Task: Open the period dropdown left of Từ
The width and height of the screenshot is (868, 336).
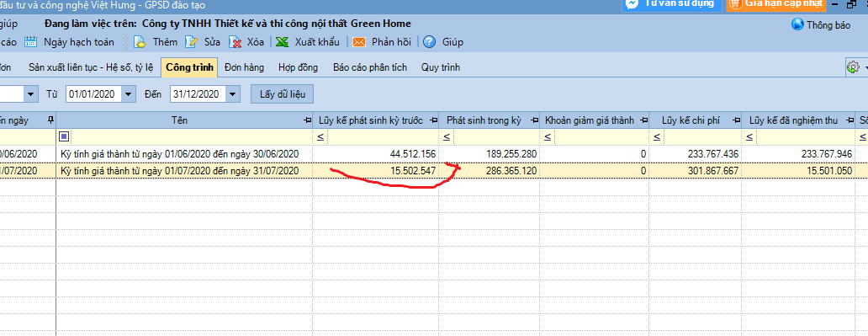Action: coord(30,93)
